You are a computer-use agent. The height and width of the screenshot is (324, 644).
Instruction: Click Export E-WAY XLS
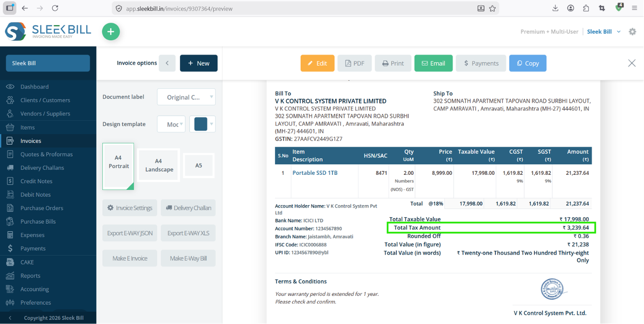pyautogui.click(x=188, y=233)
